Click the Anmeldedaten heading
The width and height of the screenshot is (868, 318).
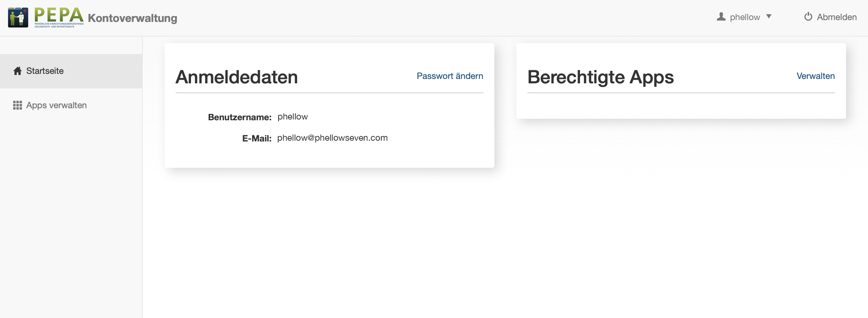(x=236, y=77)
